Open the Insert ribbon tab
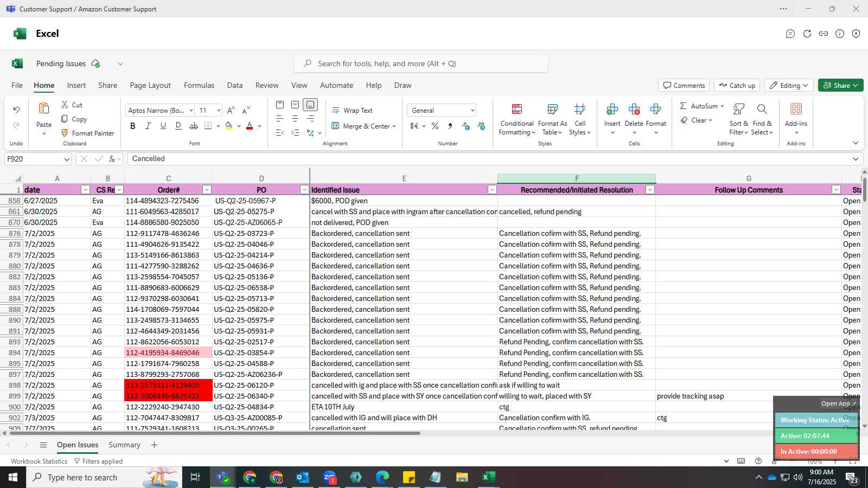 76,85
